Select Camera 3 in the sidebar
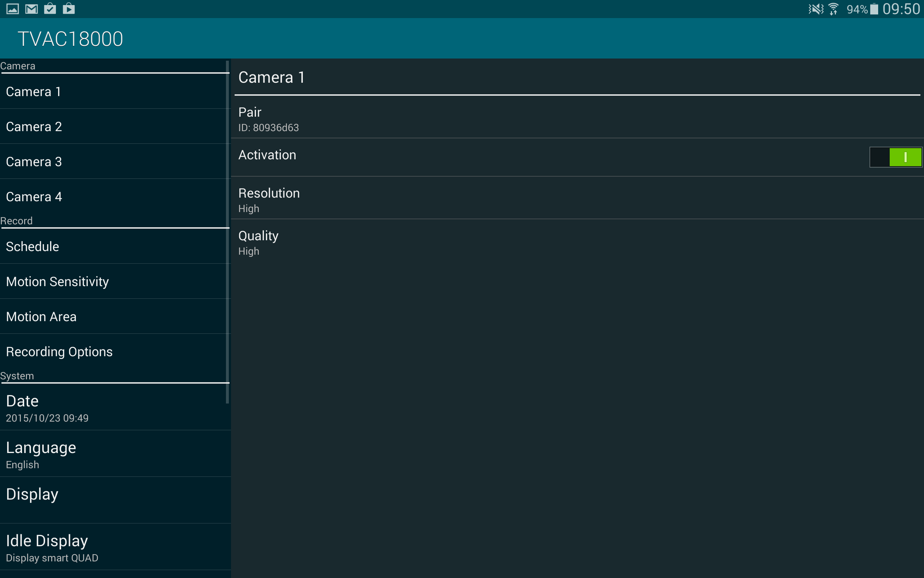The height and width of the screenshot is (578, 924). (x=115, y=162)
